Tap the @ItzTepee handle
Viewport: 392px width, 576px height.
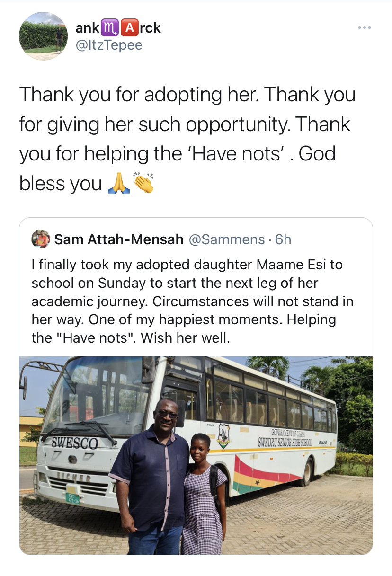point(109,45)
